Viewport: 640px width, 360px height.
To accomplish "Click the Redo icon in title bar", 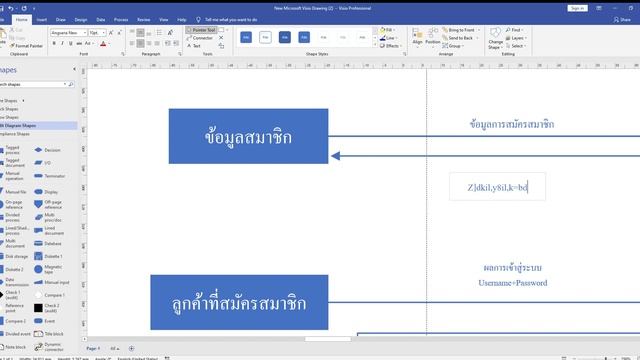I will [x=24, y=8].
